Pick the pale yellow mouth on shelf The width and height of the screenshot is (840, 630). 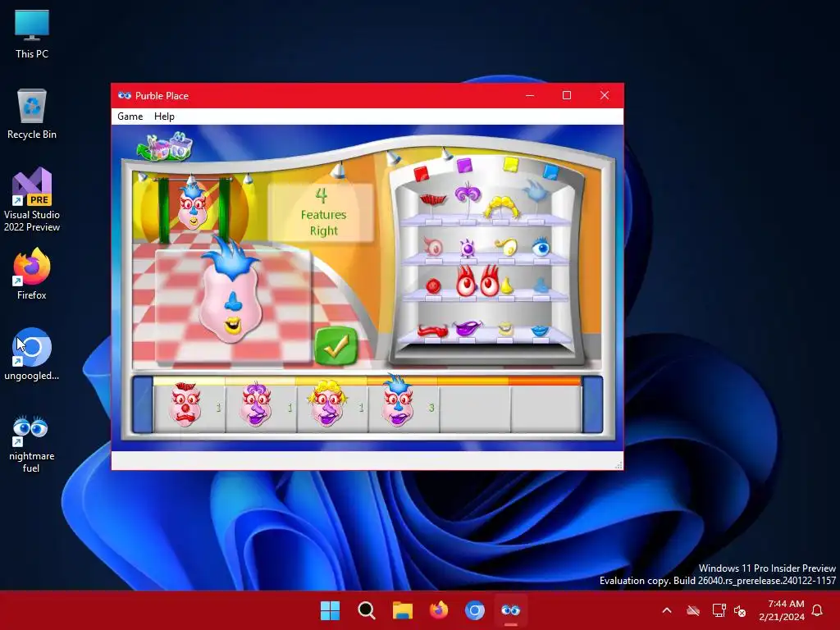pyautogui.click(x=505, y=328)
